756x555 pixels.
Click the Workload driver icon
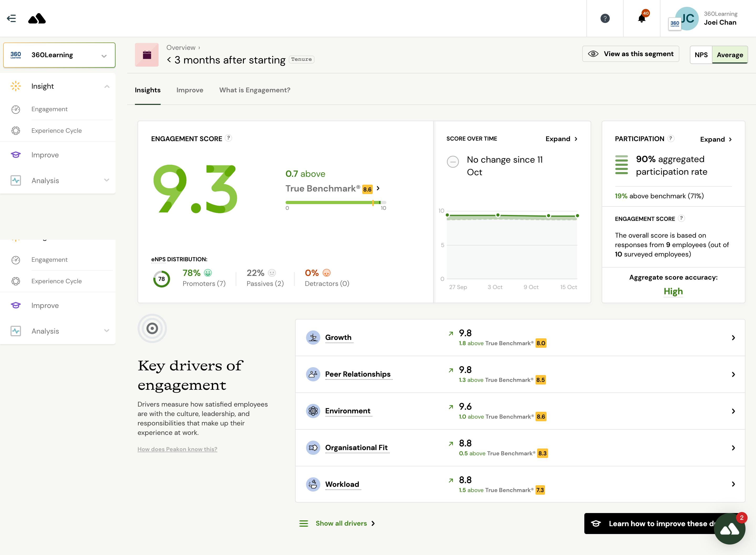(313, 483)
